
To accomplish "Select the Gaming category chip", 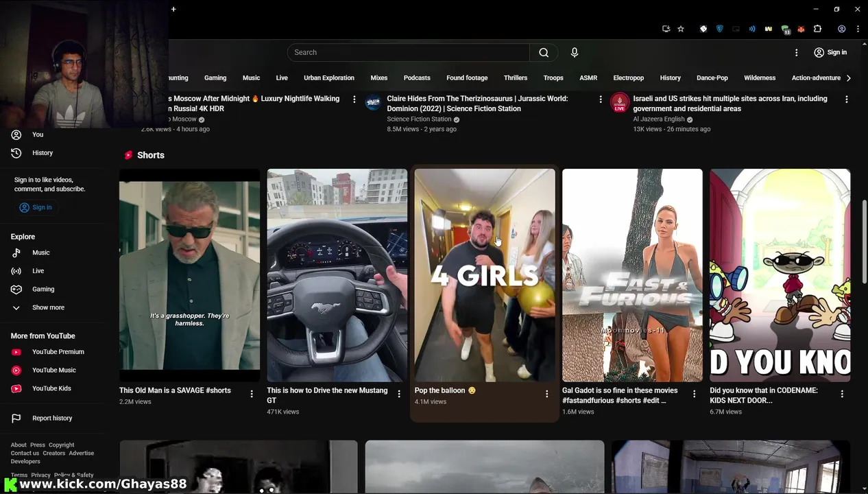I will tap(215, 78).
